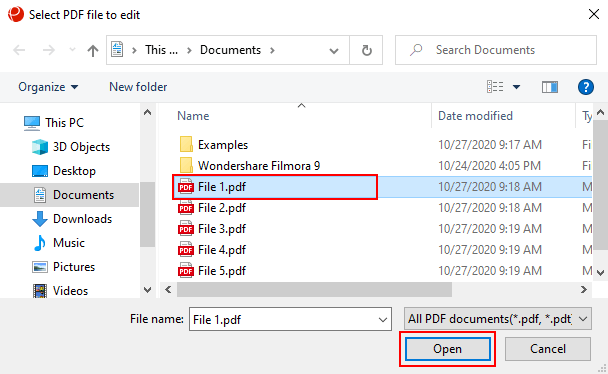The image size is (608, 374).
Task: Click PDF icon of File 3.pdf
Action: pyautogui.click(x=186, y=229)
